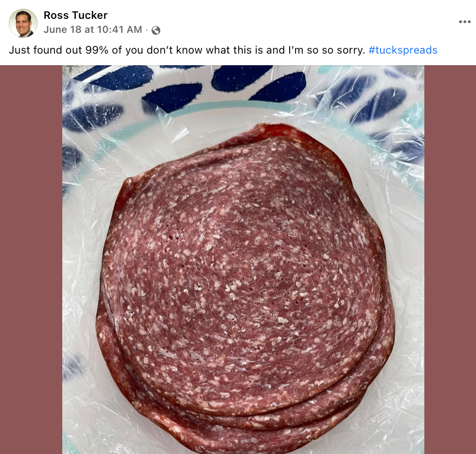Click Ross Tucker's circular avatar
476x454 pixels.
pos(22,23)
